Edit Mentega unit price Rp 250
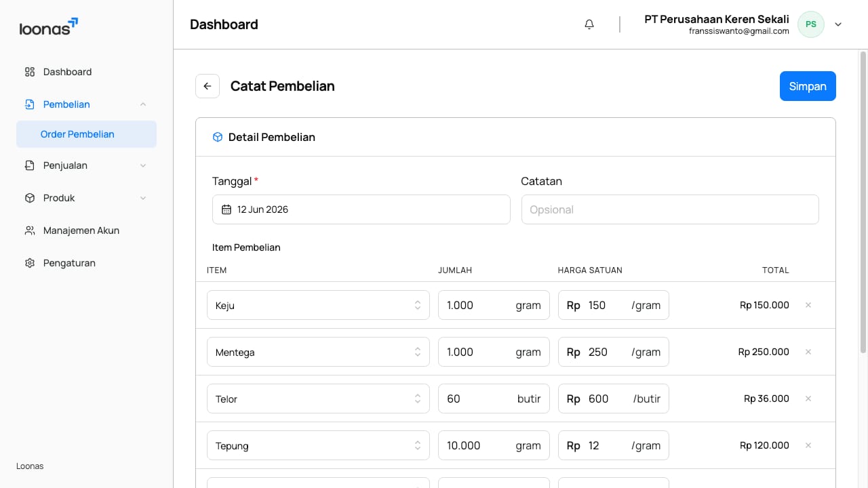 click(614, 352)
